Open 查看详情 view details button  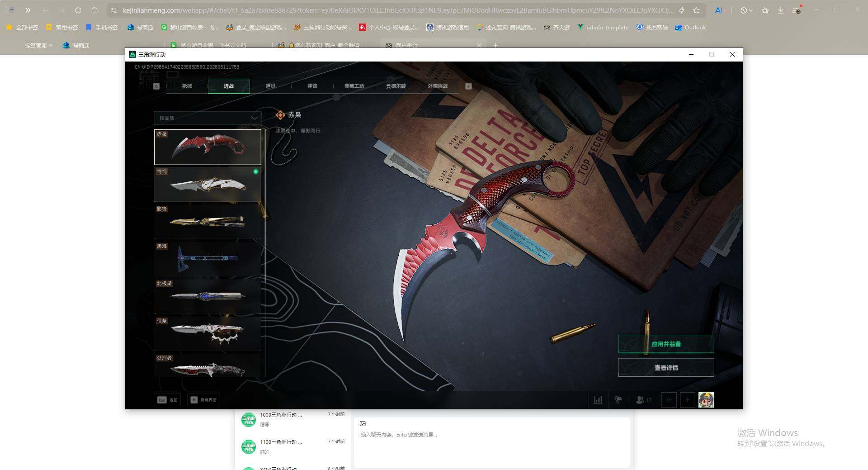(x=666, y=368)
